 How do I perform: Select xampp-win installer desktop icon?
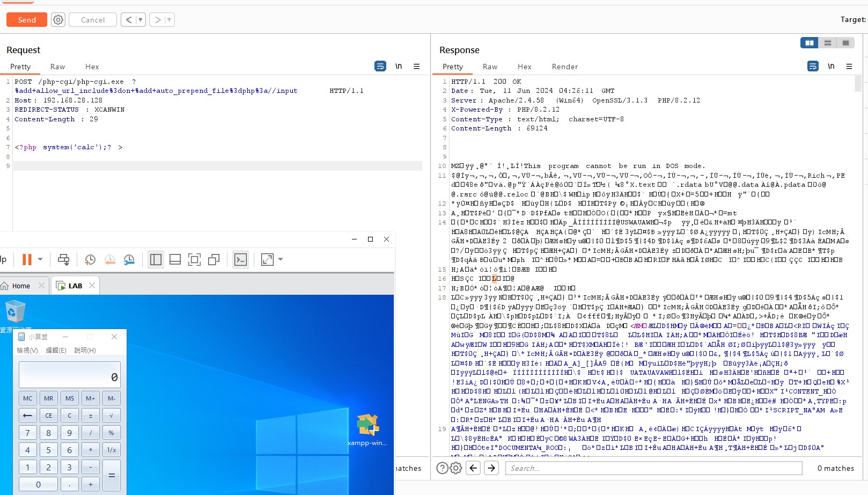[x=367, y=430]
